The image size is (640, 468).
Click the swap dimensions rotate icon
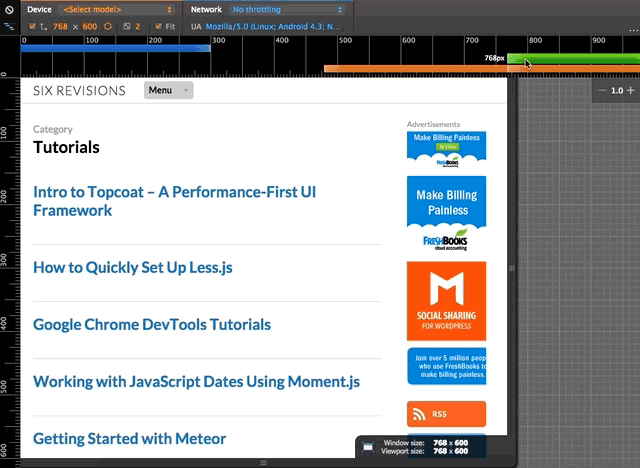(x=106, y=27)
